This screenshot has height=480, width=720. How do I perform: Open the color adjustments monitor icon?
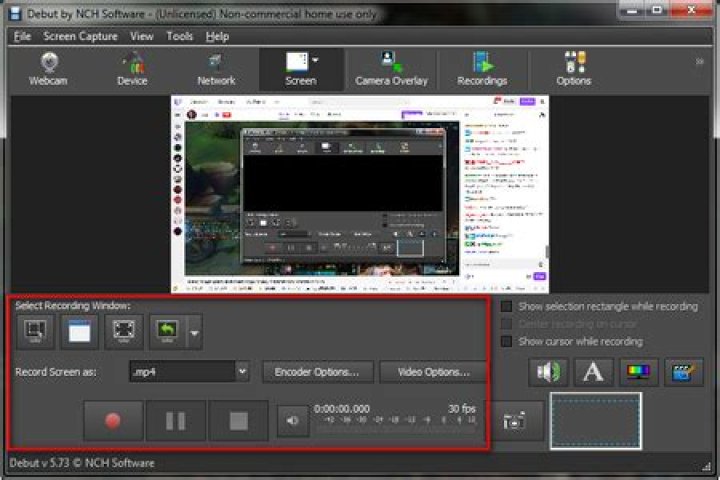(x=639, y=372)
